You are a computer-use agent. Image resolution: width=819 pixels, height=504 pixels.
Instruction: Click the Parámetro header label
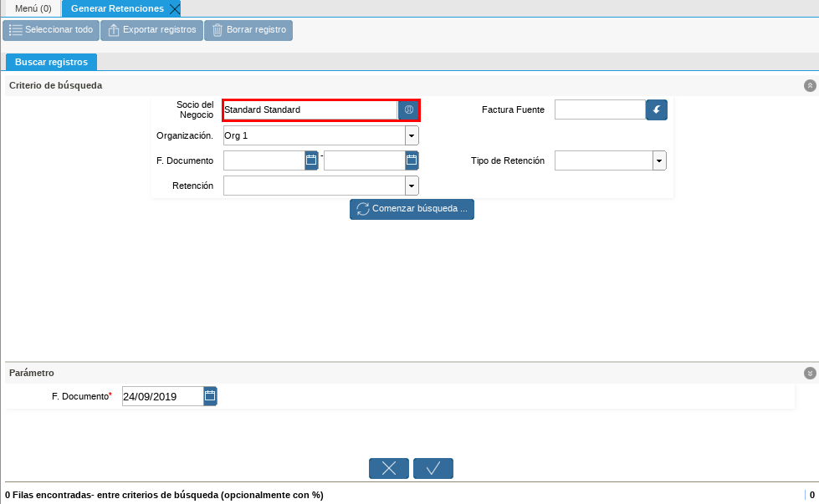(31, 373)
